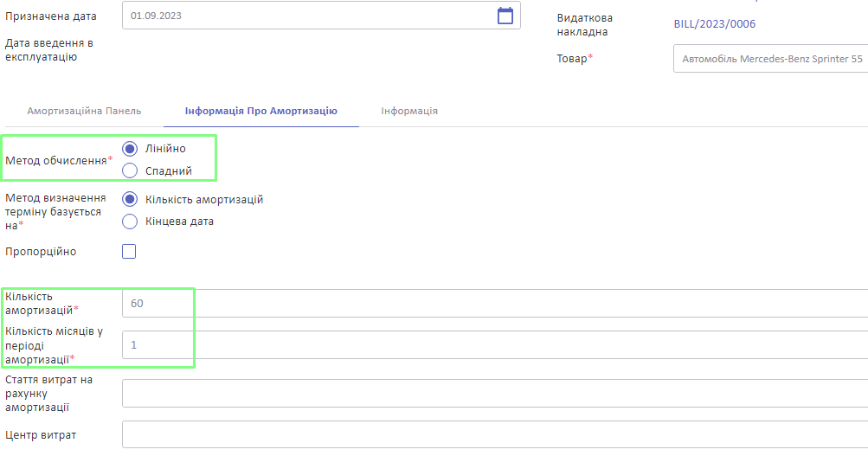Click the Призначена дата field showing 01.09.2023

coord(321,16)
